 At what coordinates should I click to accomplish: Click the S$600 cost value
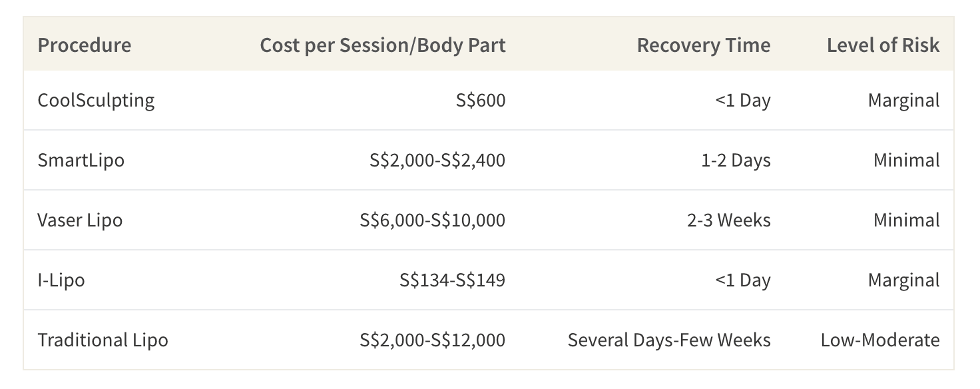coord(481,101)
